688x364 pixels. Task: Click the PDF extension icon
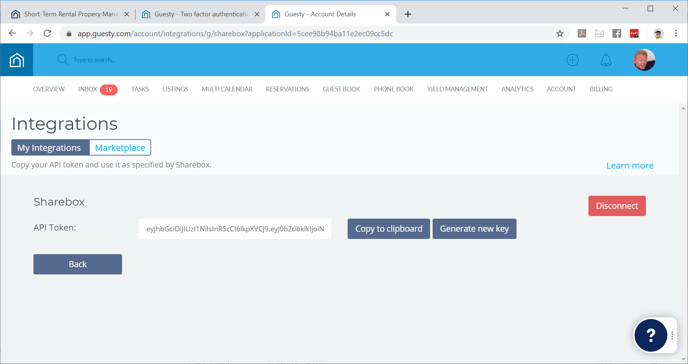582,33
